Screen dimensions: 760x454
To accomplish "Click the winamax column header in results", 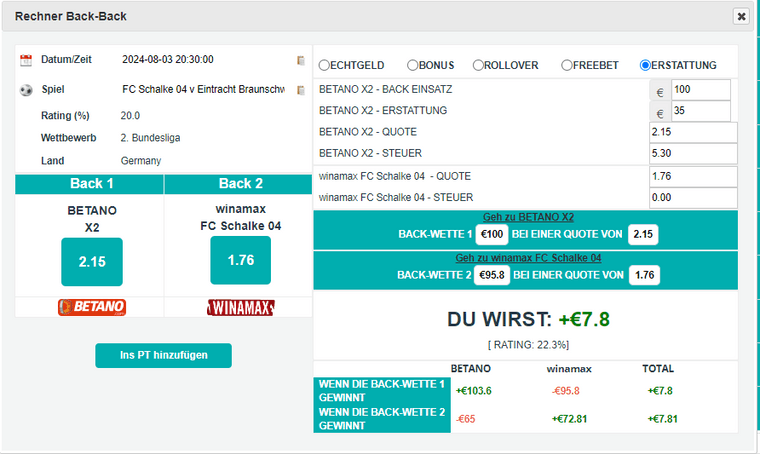I will coord(569,369).
